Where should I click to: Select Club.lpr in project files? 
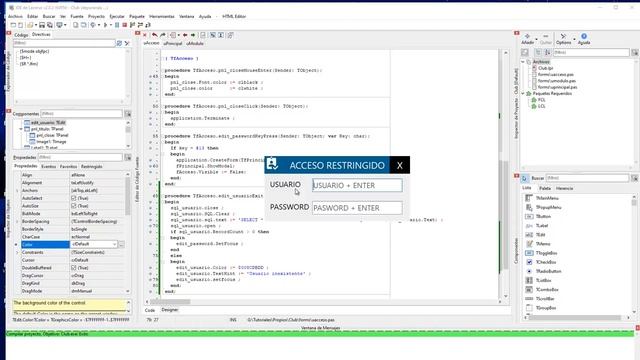click(545, 68)
